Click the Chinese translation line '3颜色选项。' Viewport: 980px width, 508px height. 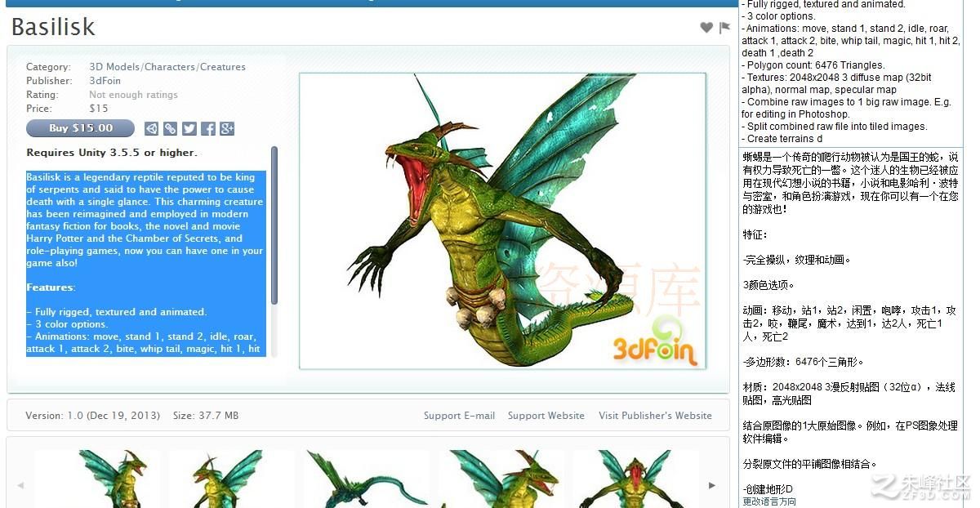point(768,285)
